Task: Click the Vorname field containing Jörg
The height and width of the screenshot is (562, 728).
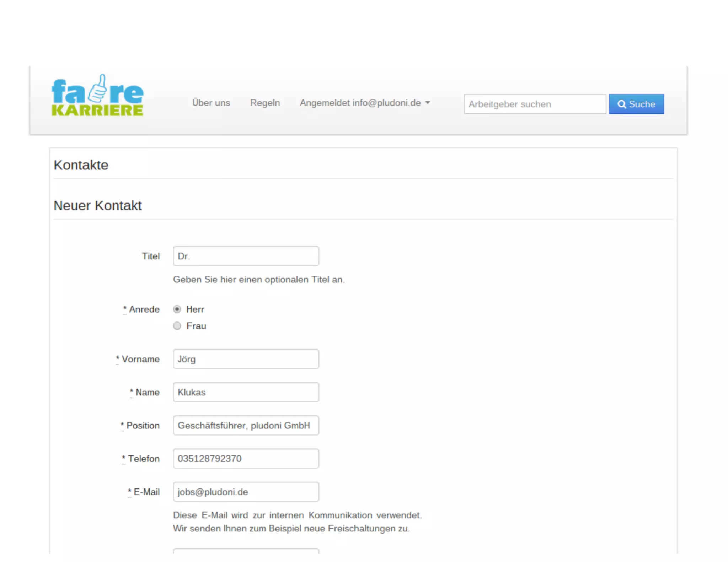Action: click(246, 359)
